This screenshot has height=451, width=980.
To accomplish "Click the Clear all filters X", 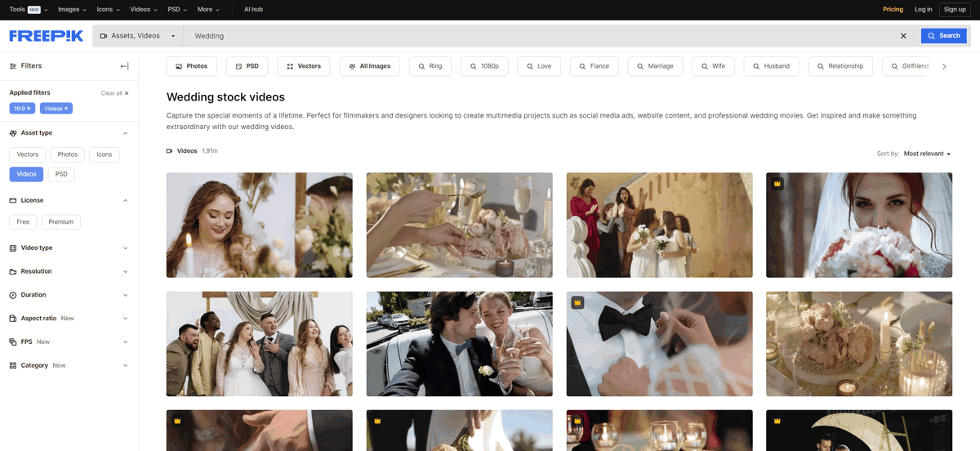I will click(127, 93).
